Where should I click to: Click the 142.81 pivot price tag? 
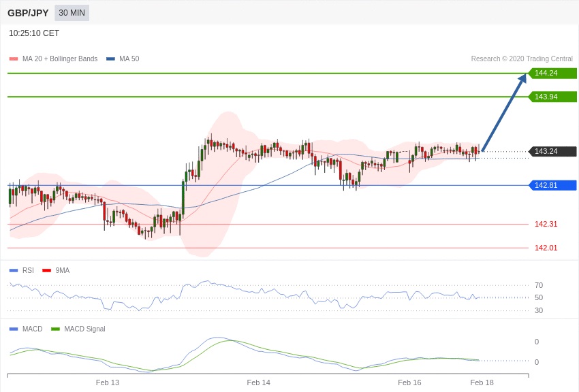point(552,185)
